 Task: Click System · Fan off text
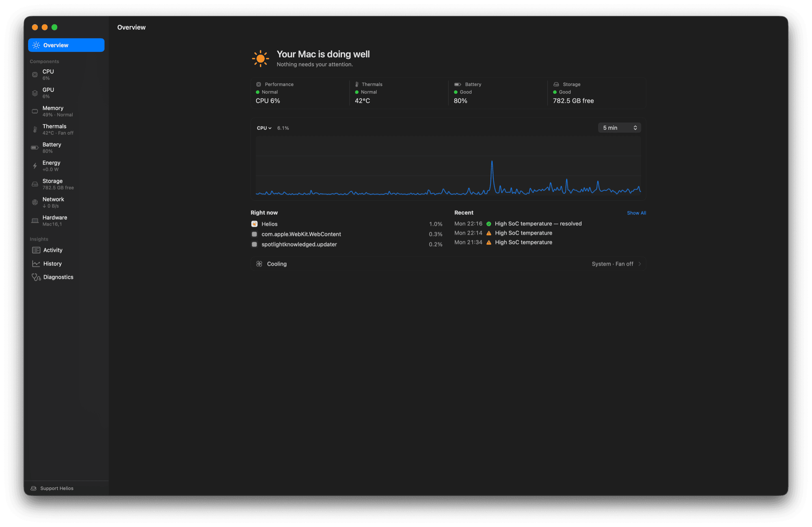pos(612,264)
